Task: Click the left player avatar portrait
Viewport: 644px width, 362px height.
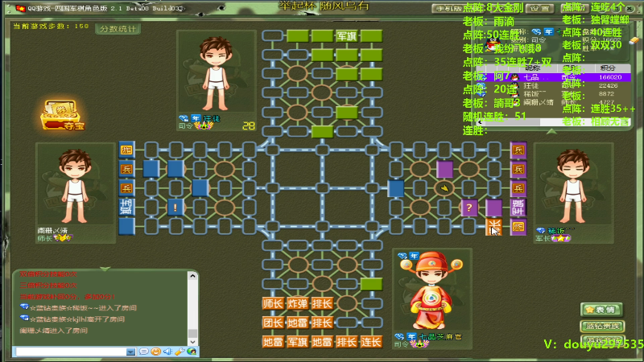Action: (76, 186)
